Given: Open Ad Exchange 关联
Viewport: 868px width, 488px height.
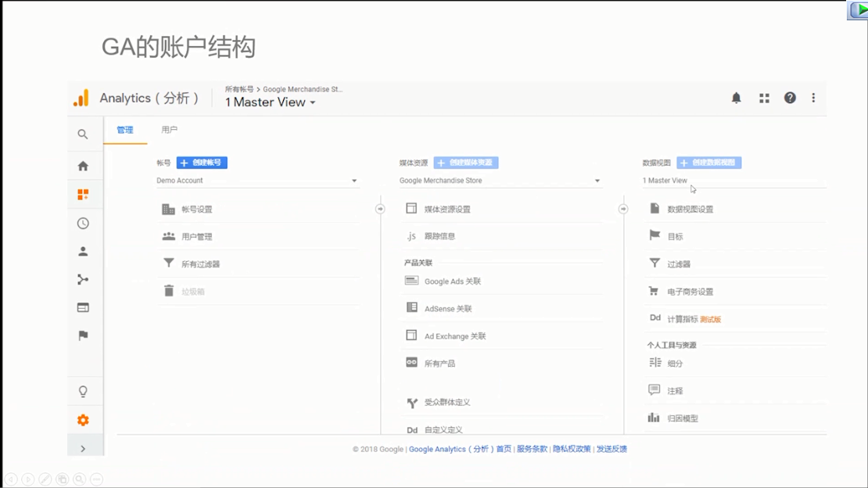Looking at the screenshot, I should click(x=455, y=336).
